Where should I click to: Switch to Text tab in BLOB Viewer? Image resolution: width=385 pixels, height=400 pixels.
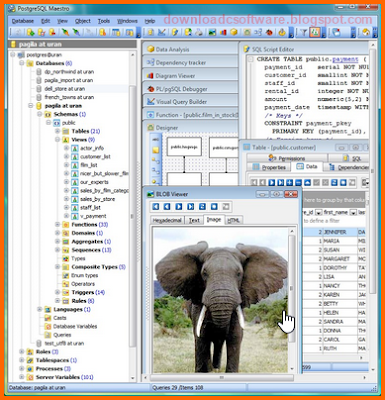(194, 220)
